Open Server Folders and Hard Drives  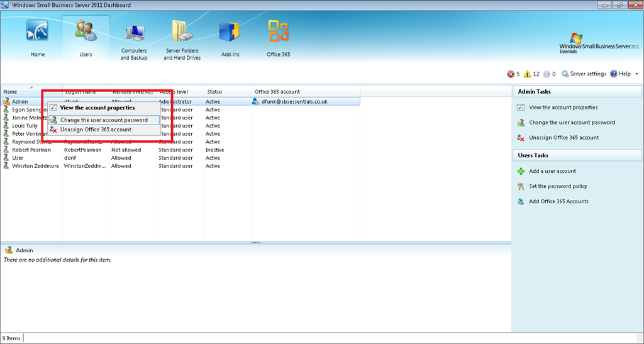(x=182, y=33)
